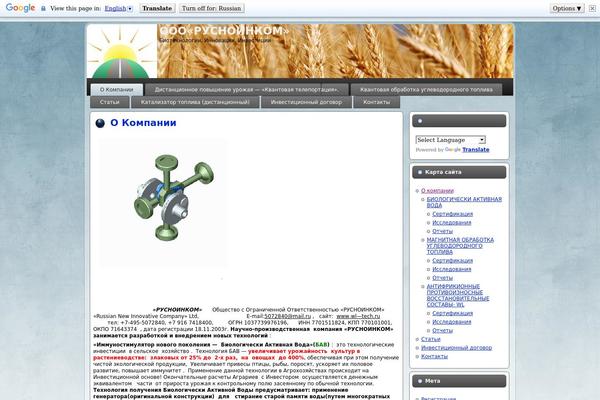Open the 'Контакты' menu tab
Image resolution: width=600 pixels, height=400 pixels.
(377, 102)
